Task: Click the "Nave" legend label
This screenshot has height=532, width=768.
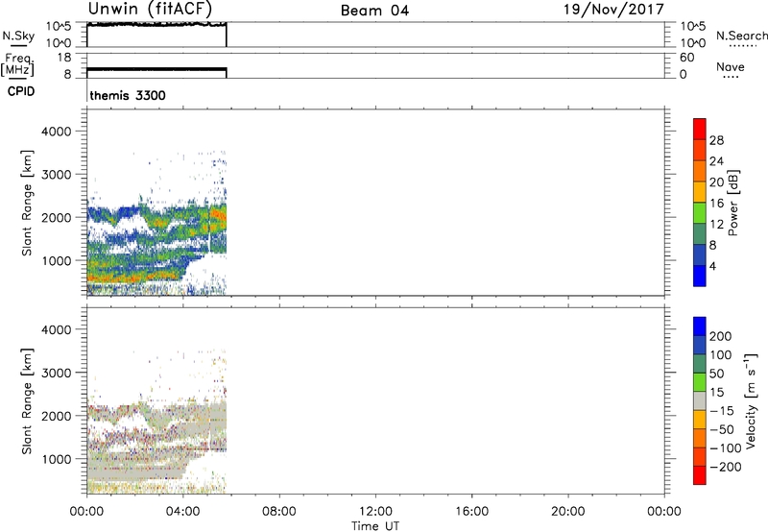Action: (x=731, y=66)
